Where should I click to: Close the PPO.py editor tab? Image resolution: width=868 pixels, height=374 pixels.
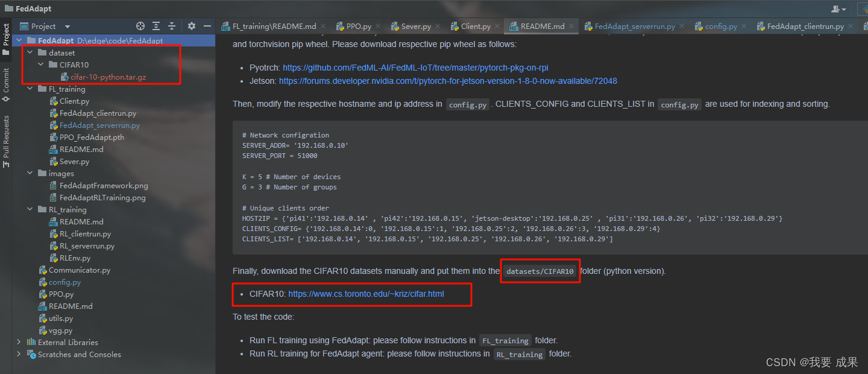click(377, 27)
